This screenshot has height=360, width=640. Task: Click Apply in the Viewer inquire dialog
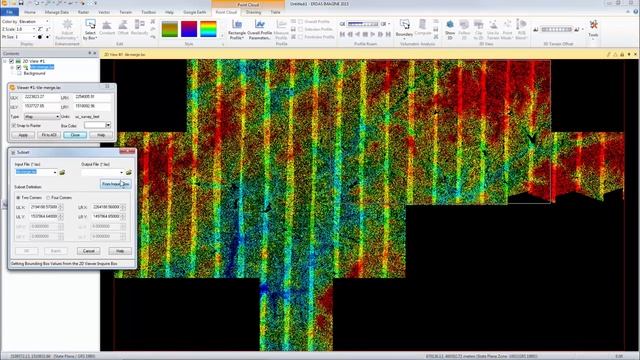(x=23, y=135)
